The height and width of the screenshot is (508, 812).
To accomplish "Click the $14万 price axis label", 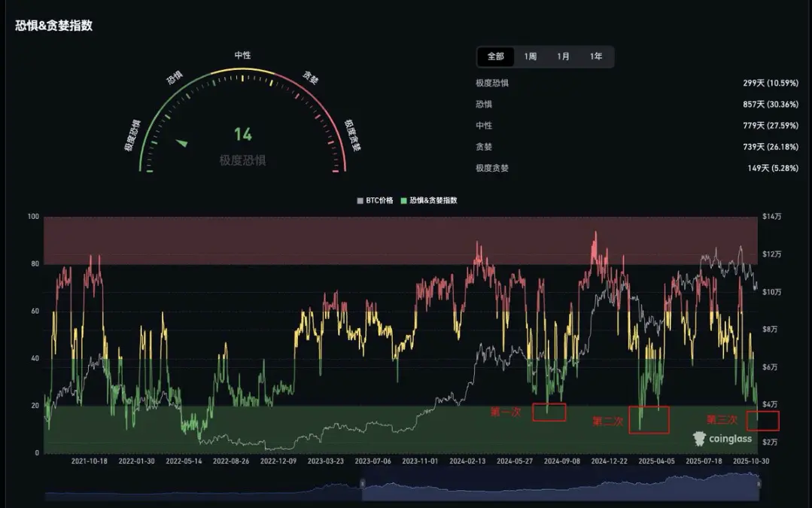I will point(771,217).
